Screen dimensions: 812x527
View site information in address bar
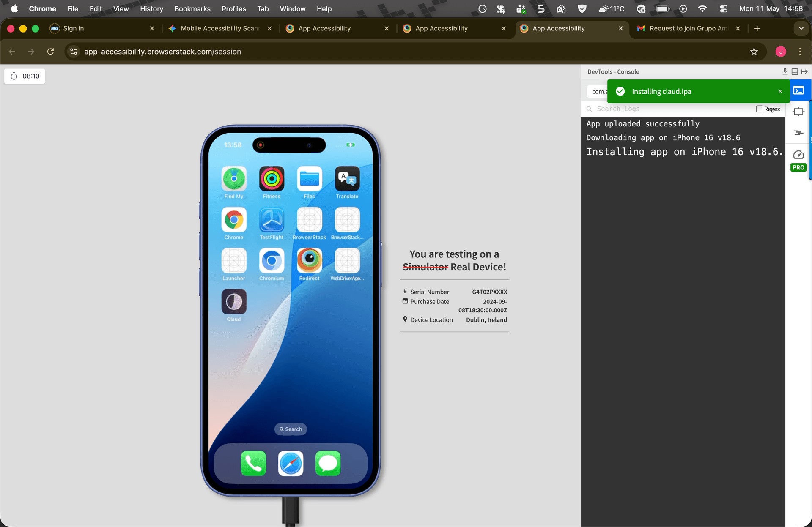click(74, 52)
